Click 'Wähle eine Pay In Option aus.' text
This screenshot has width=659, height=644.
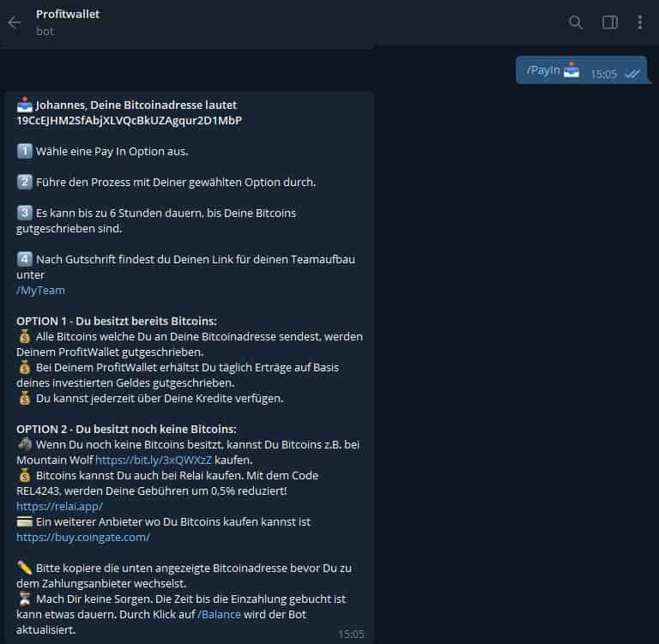tap(112, 152)
